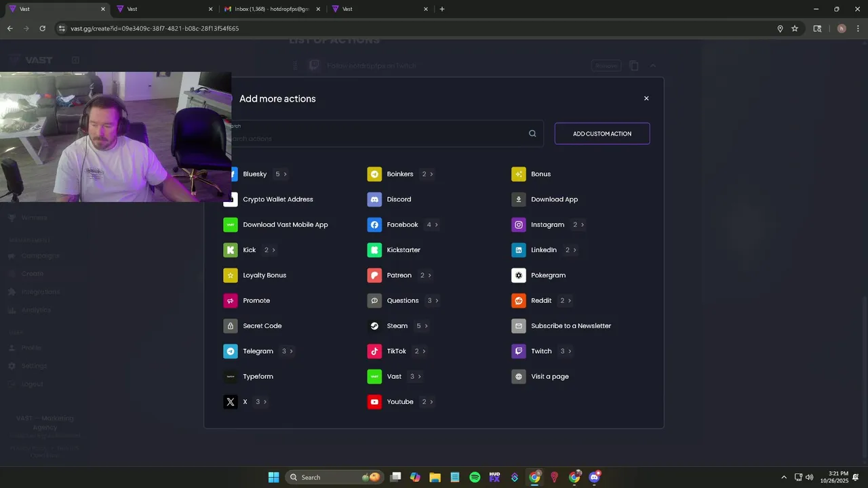Click the Steam logo icon
Viewport: 868px width, 488px height.
[x=374, y=326]
